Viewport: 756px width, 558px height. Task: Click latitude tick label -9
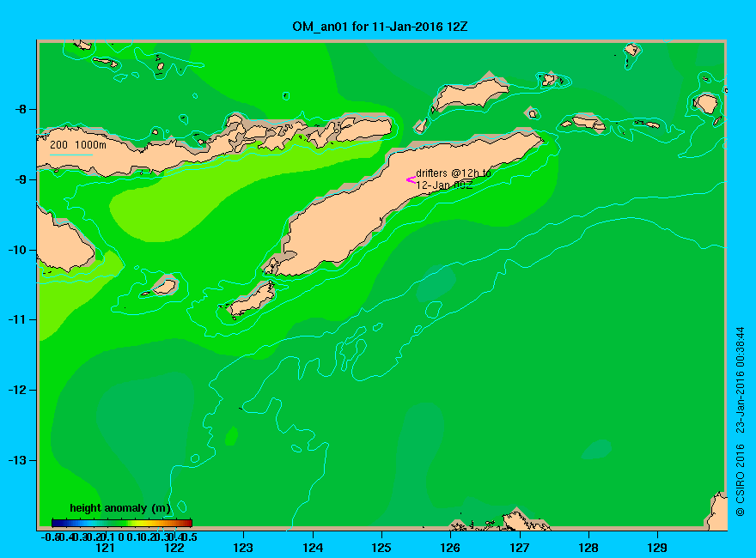[21, 179]
